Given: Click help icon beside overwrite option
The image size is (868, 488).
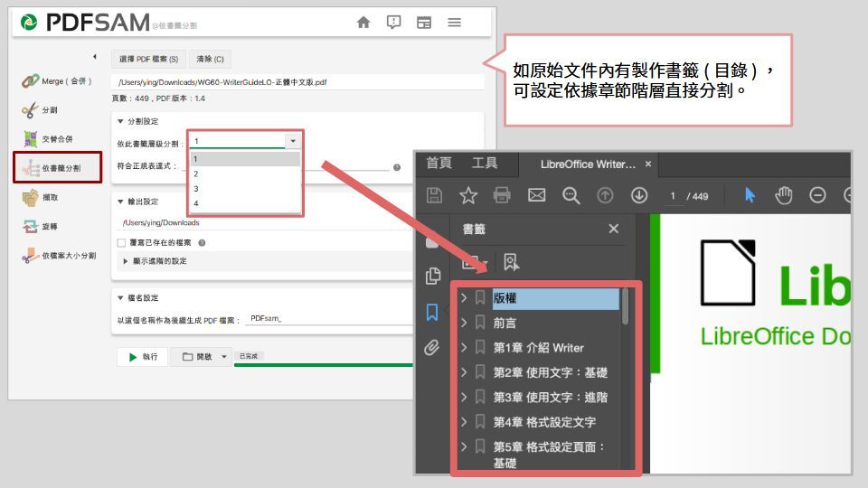Looking at the screenshot, I should pos(202,242).
